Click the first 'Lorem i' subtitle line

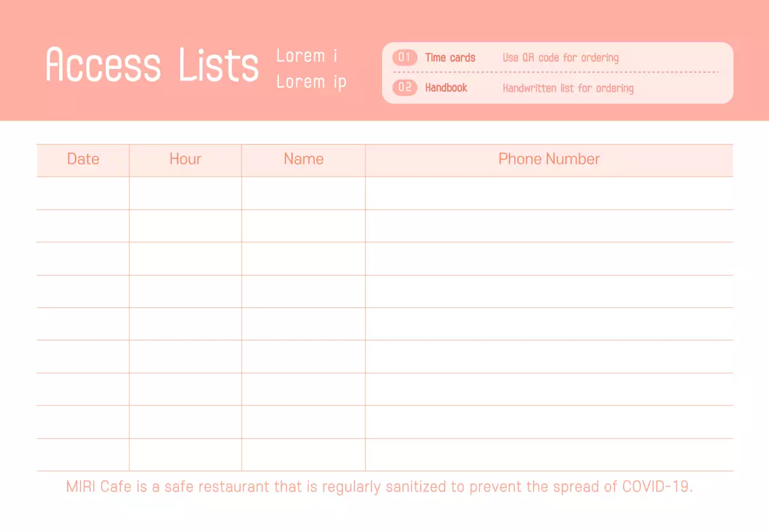(306, 56)
